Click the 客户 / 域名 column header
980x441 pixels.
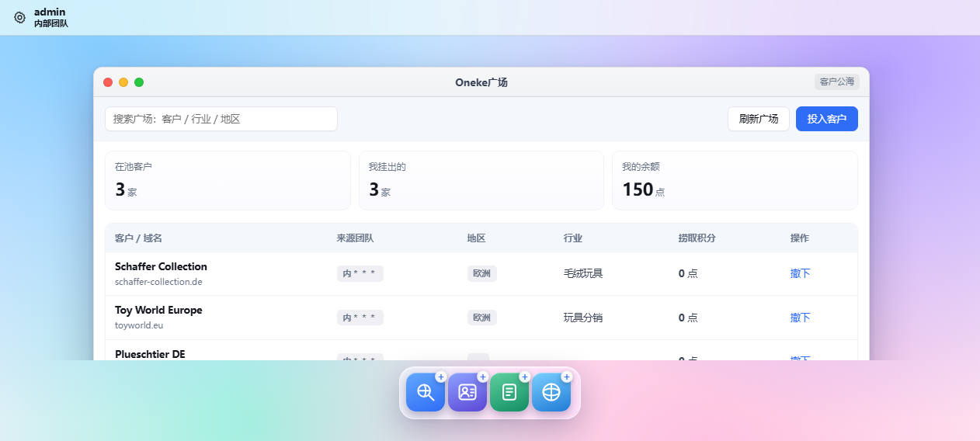click(138, 238)
